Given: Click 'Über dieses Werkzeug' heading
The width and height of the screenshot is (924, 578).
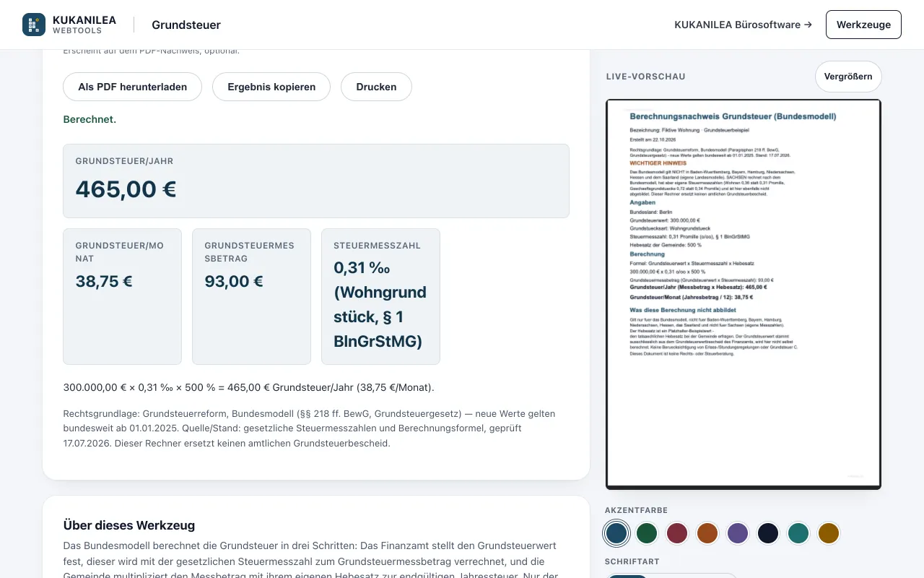Looking at the screenshot, I should (129, 525).
